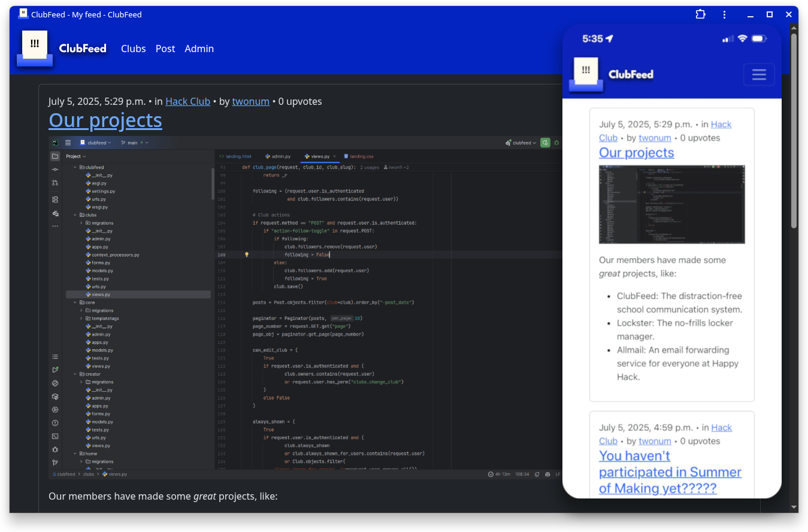Click the code screenshot thumbnail in the phone preview
This screenshot has width=808, height=532.
672,204
